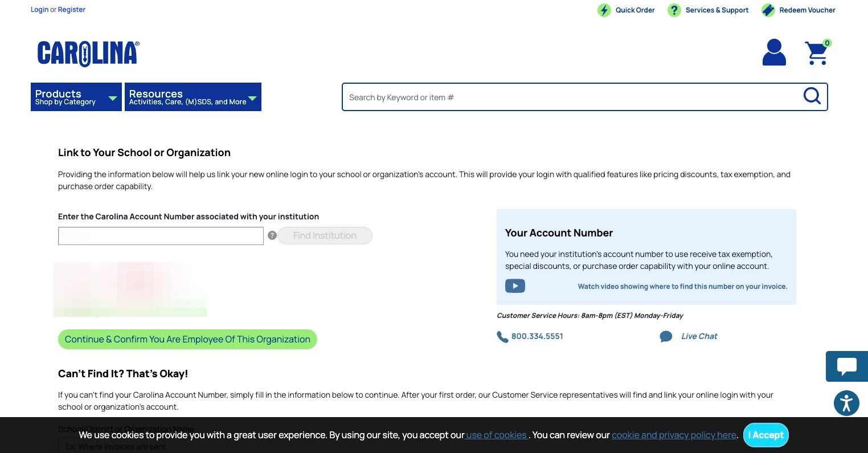The height and width of the screenshot is (453, 868).
Task: Click the Quick Order lightning icon
Action: (x=604, y=10)
